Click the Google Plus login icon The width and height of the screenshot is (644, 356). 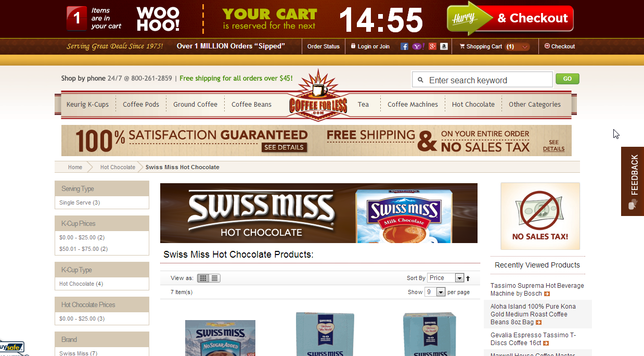(432, 46)
